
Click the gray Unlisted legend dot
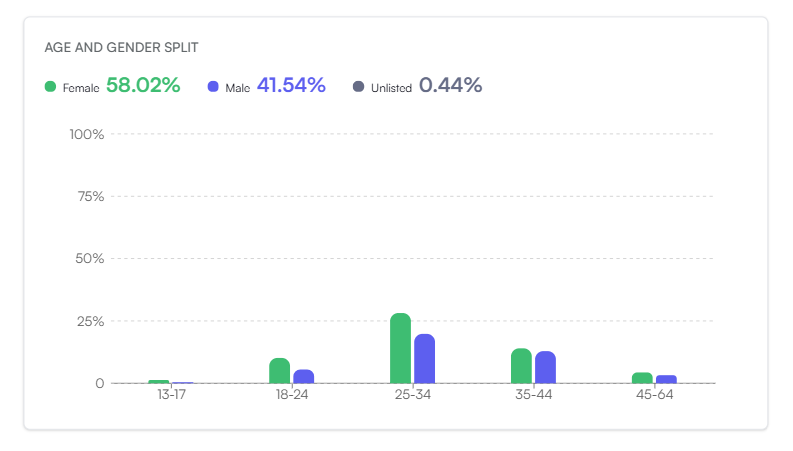tap(358, 86)
